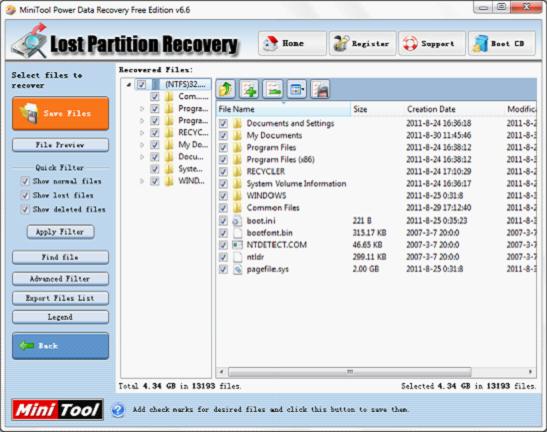547x432 pixels.
Task: Click the RECYCLER folder icon in file list
Action: pos(237,172)
